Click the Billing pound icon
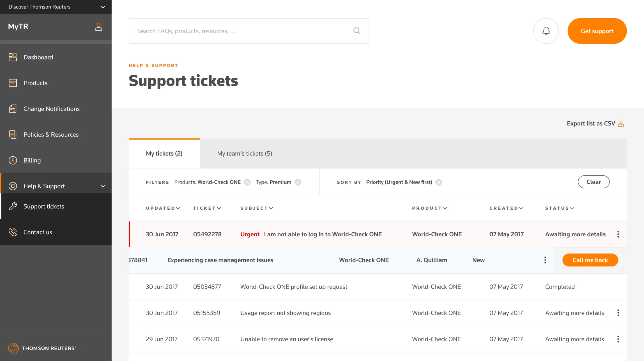The image size is (644, 361). pos(13,160)
